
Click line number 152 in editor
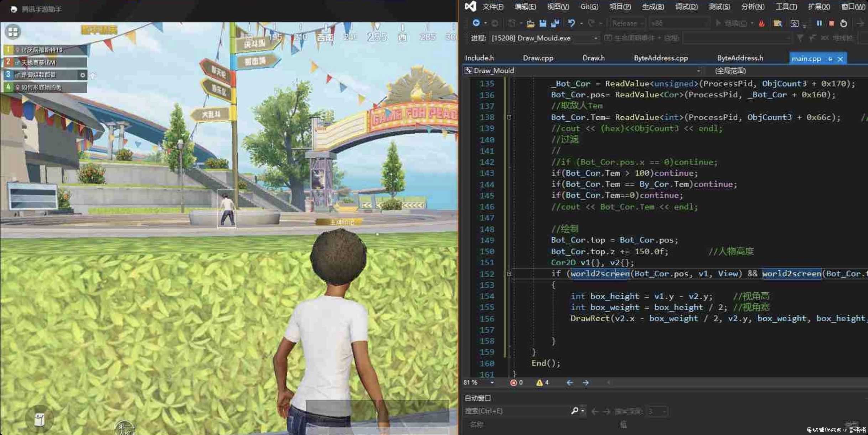click(x=487, y=274)
